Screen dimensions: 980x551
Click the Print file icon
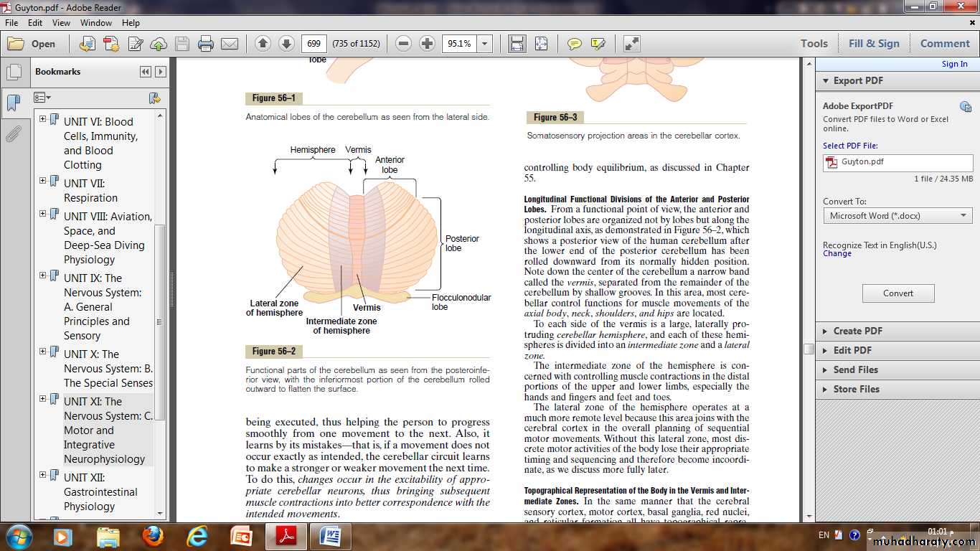pyautogui.click(x=206, y=44)
